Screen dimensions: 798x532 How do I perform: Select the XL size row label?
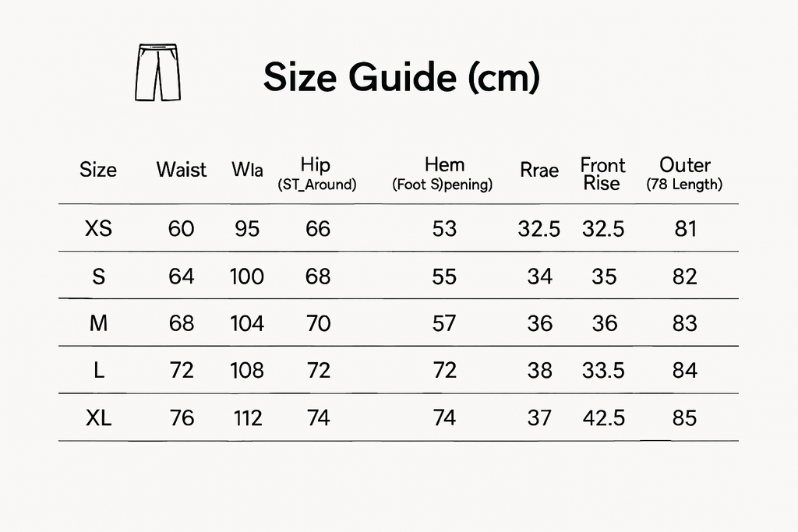pos(99,418)
